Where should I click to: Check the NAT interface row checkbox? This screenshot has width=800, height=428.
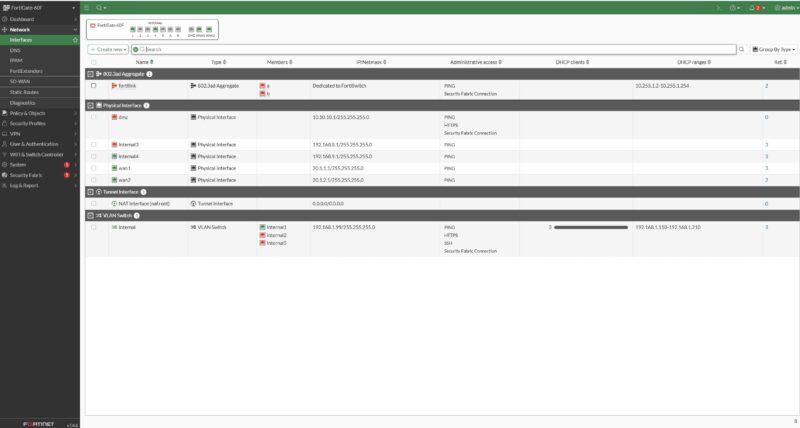click(x=93, y=203)
